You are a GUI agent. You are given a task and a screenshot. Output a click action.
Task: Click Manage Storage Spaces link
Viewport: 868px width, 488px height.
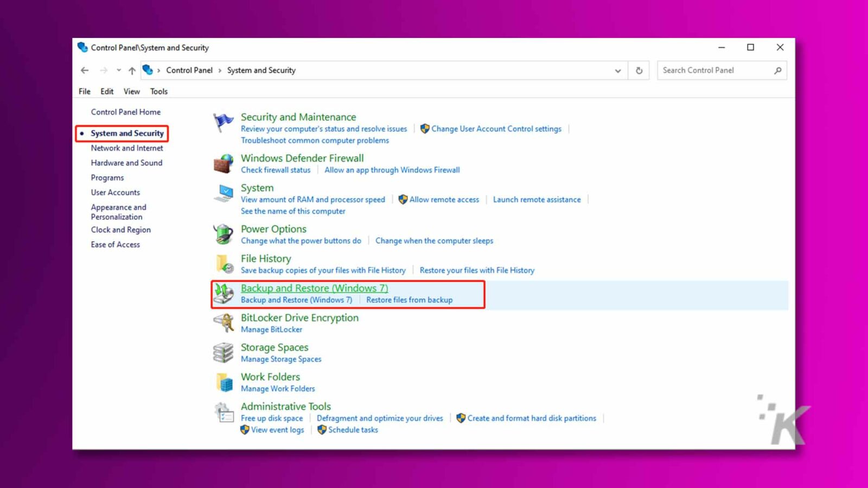click(281, 359)
